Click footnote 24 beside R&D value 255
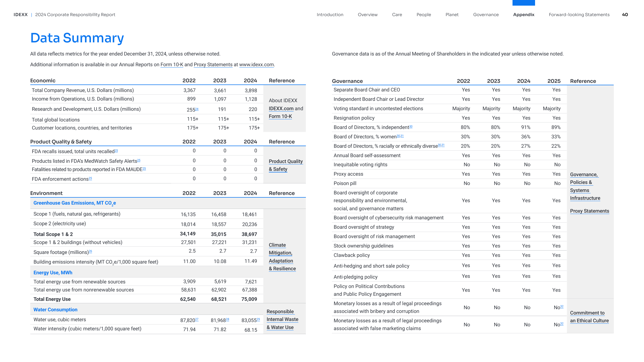Screen dimensions: 644x362 (197, 109)
